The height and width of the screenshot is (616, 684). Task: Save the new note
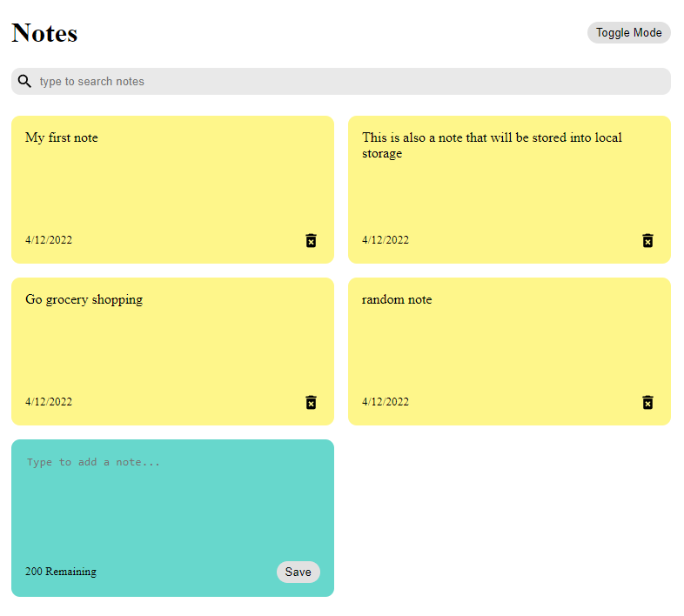pos(298,572)
